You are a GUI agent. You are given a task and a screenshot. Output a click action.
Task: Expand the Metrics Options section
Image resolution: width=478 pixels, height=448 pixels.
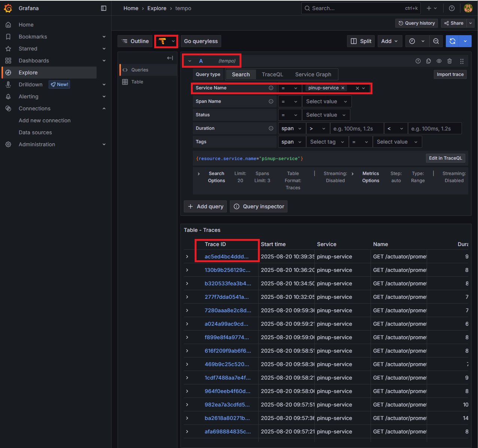(353, 174)
